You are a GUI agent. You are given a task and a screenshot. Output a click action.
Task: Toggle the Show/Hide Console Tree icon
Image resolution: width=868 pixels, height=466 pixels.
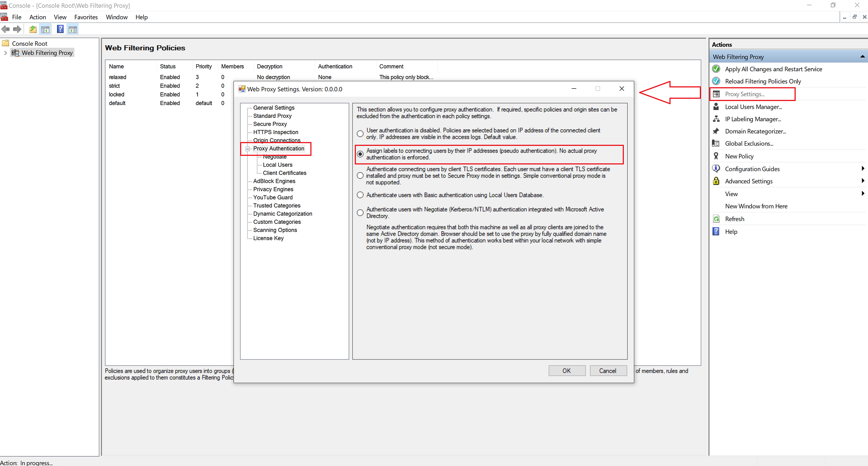(45, 29)
